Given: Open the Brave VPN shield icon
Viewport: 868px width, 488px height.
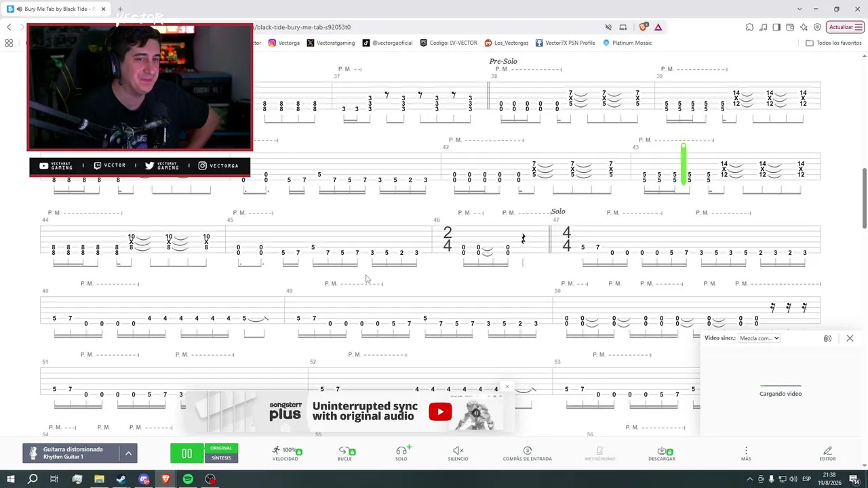Looking at the screenshot, I should pos(817,27).
